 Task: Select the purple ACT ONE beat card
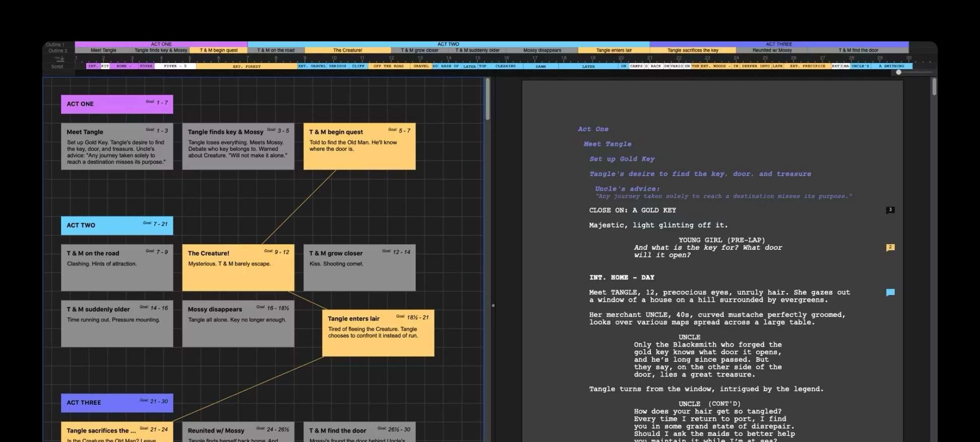117,104
